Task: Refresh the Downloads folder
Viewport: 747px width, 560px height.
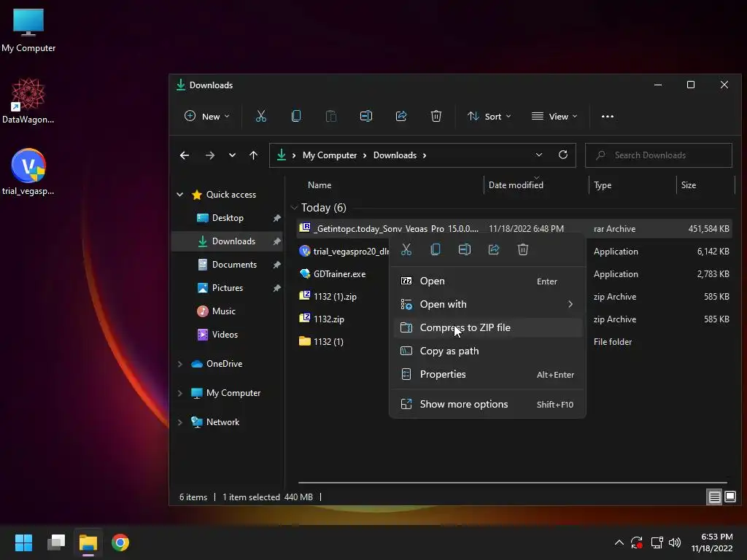Action: pyautogui.click(x=563, y=155)
